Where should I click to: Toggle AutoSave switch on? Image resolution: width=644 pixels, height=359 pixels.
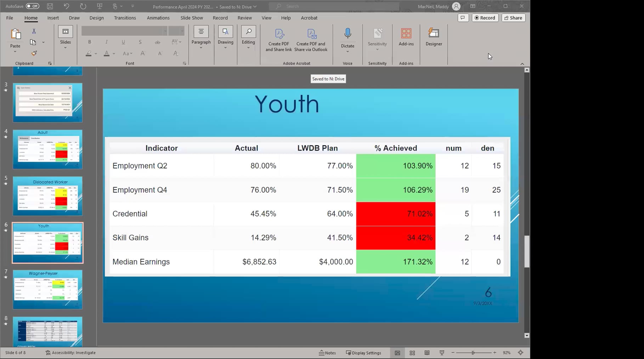coord(33,6)
